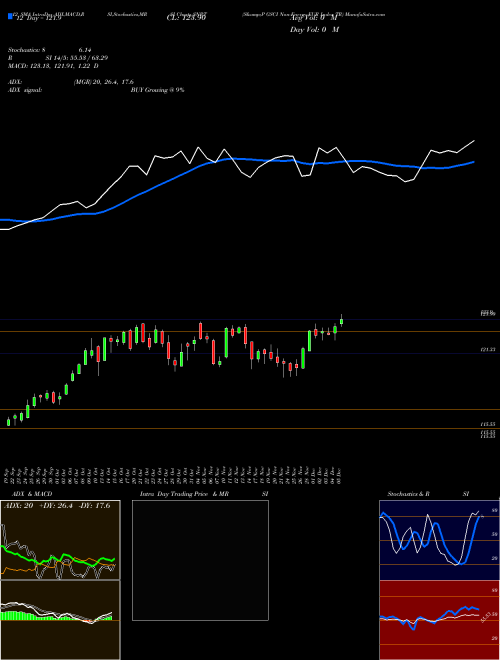The image size is (500, 660).
Task: Select the '12 Day = 121.9' legend text
Action: 37,18
